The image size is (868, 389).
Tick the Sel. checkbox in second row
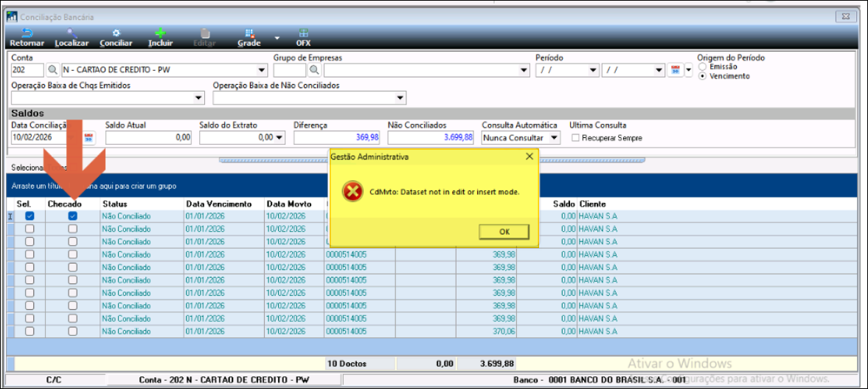point(29,229)
